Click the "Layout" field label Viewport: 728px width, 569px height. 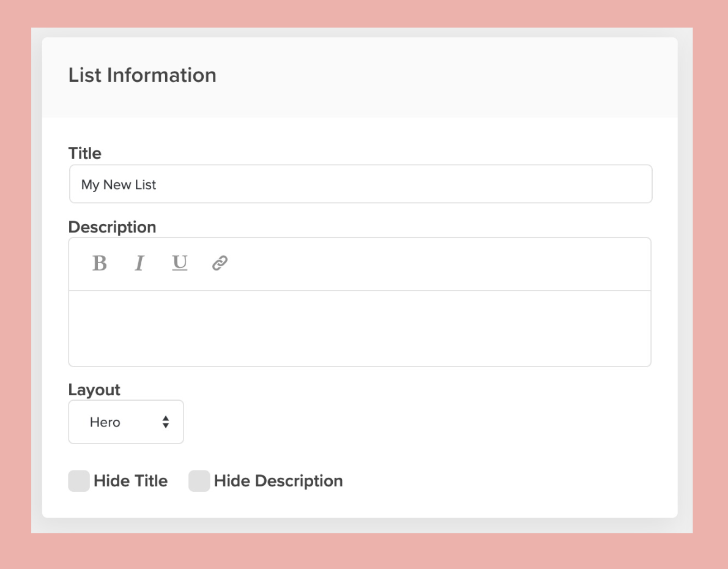[94, 390]
